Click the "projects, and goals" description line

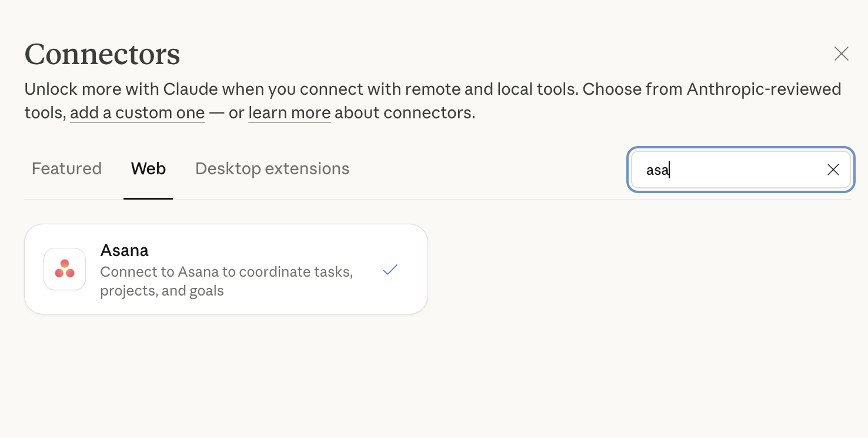point(162,291)
